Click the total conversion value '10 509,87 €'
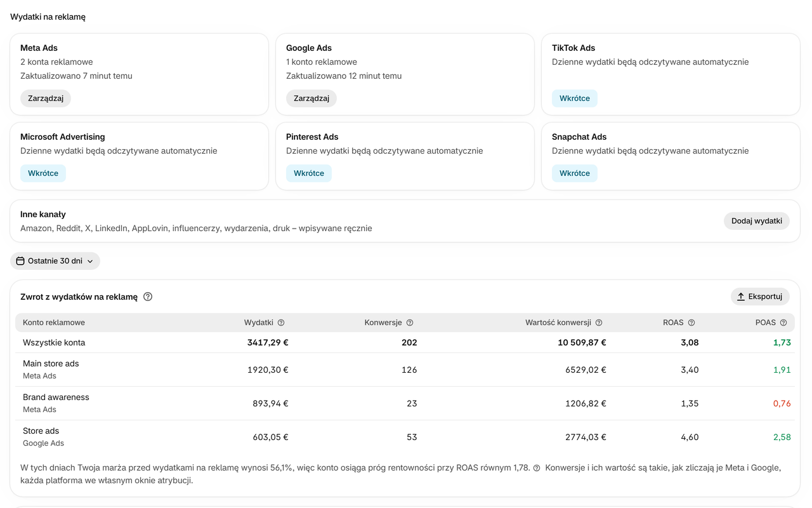Screen dimensions: 812x508 coord(582,342)
